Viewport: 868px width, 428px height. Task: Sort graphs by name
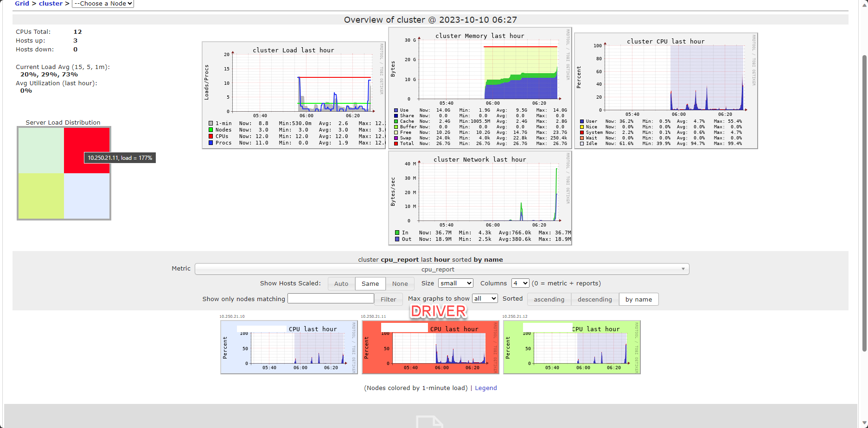[638, 299]
